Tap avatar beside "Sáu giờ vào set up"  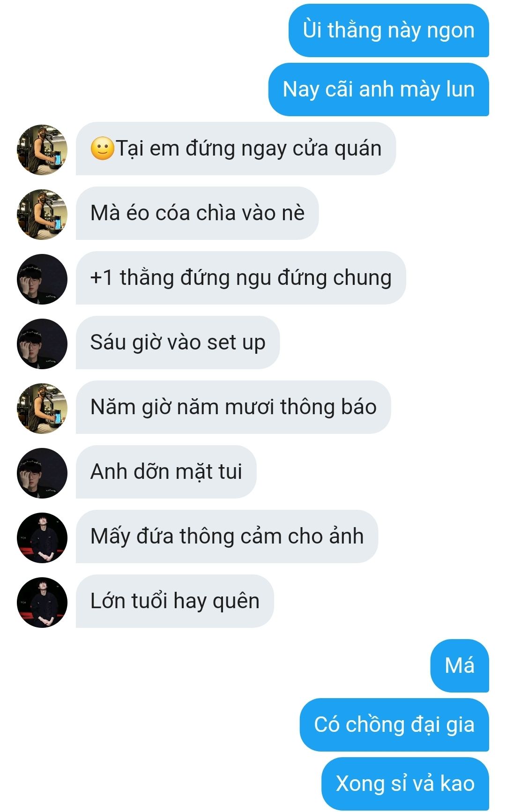pos(42,344)
